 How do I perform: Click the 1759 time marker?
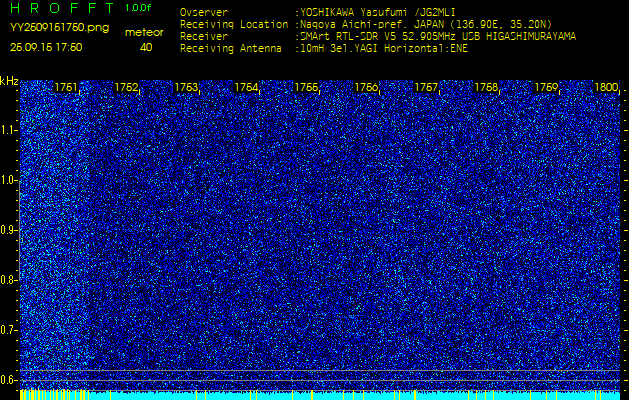(547, 87)
